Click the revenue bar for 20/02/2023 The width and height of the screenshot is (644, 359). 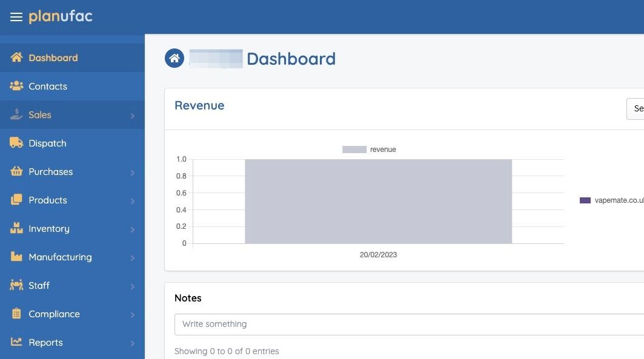coord(378,202)
